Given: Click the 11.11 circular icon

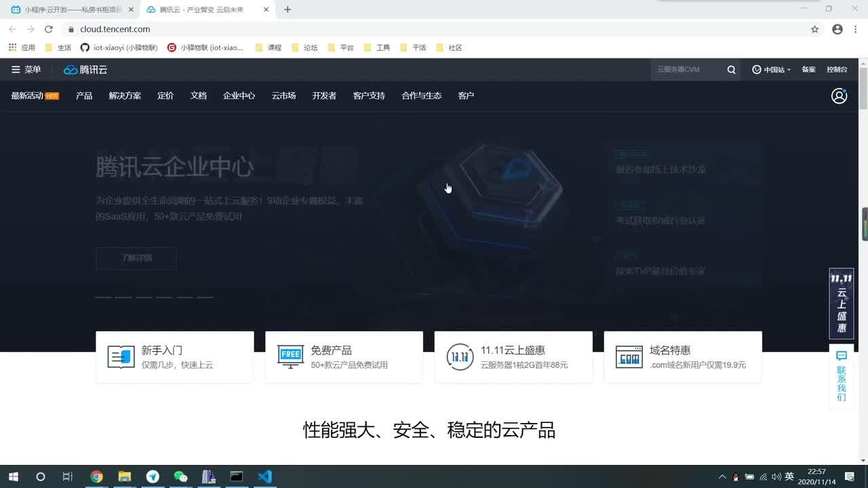Looking at the screenshot, I should pos(460,357).
